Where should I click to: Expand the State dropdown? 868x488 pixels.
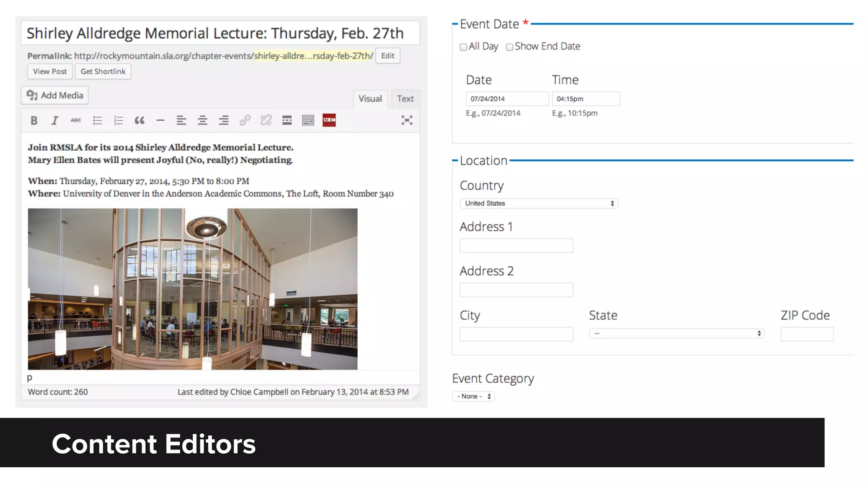677,334
